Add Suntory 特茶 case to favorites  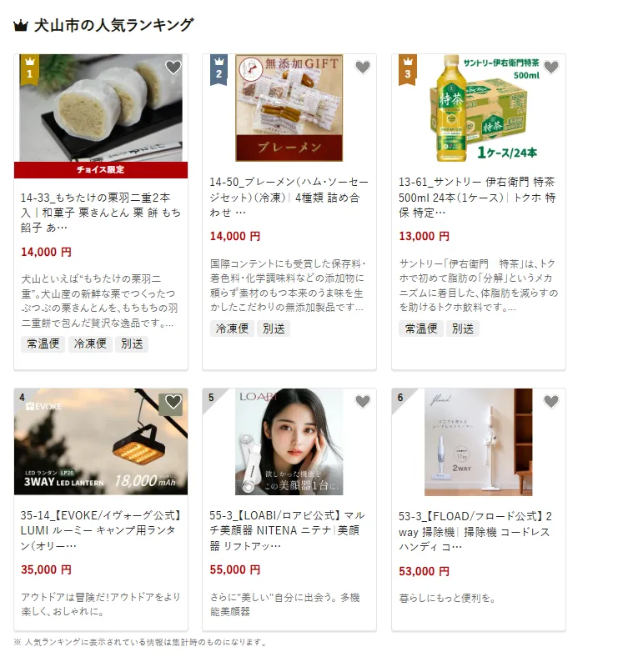[x=551, y=68]
